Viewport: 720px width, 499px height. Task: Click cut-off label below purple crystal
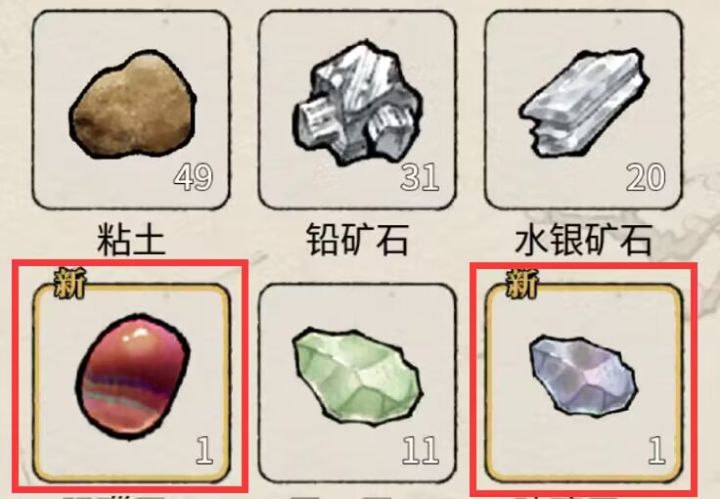click(567, 496)
